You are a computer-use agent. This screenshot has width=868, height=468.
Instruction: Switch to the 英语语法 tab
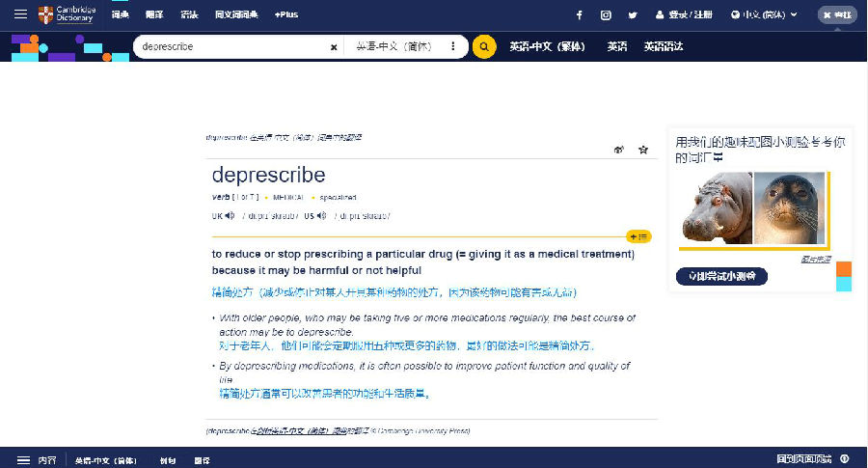[665, 46]
